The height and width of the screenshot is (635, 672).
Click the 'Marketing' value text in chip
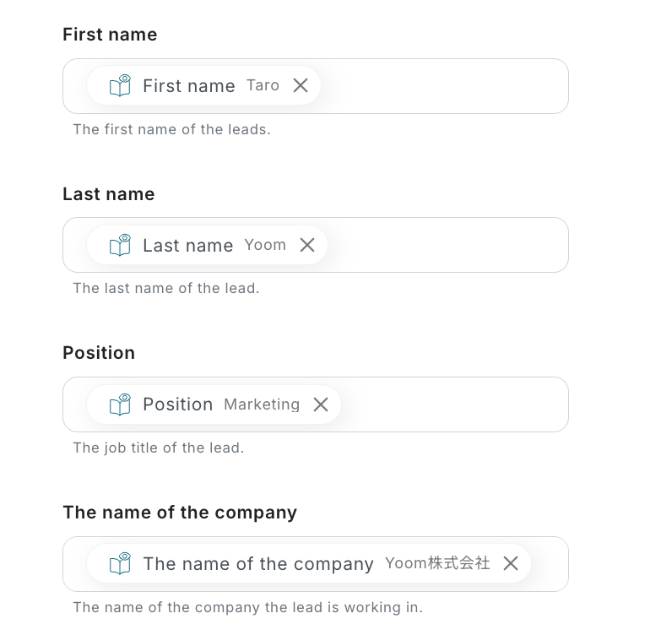click(x=262, y=404)
